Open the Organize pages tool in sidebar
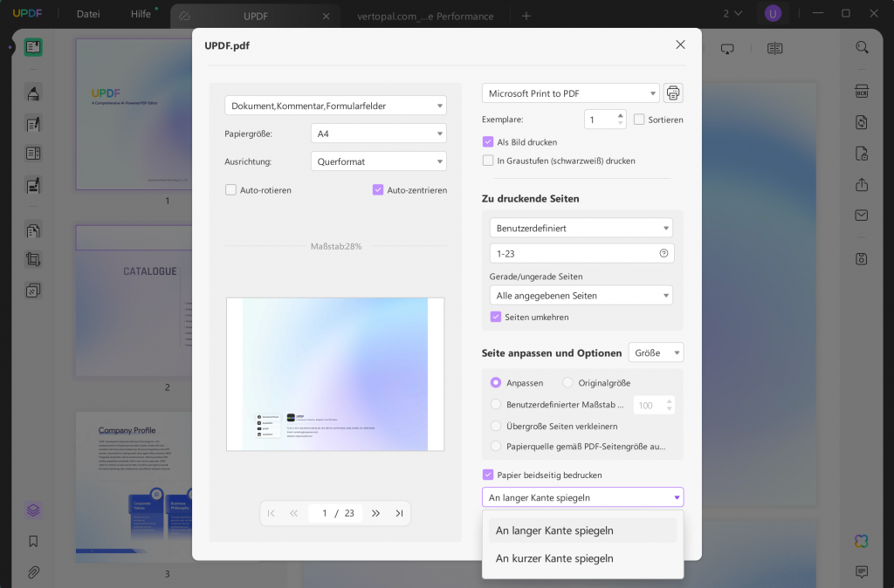The image size is (894, 588). click(33, 231)
